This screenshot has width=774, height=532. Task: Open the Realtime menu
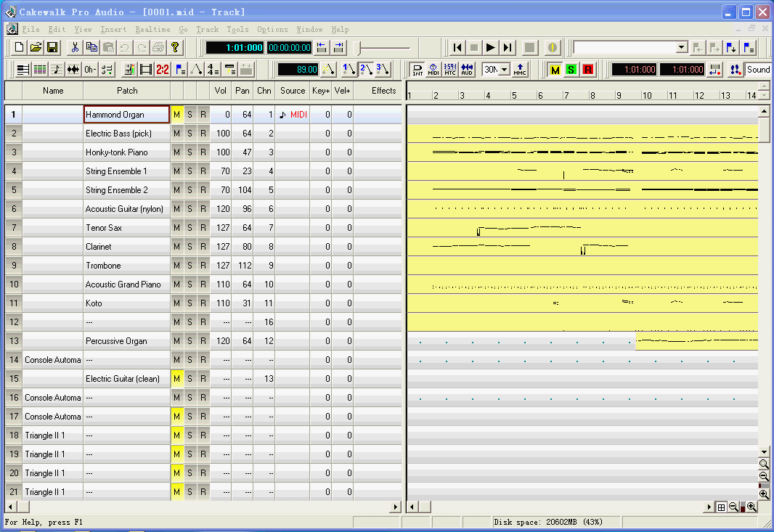pyautogui.click(x=152, y=30)
